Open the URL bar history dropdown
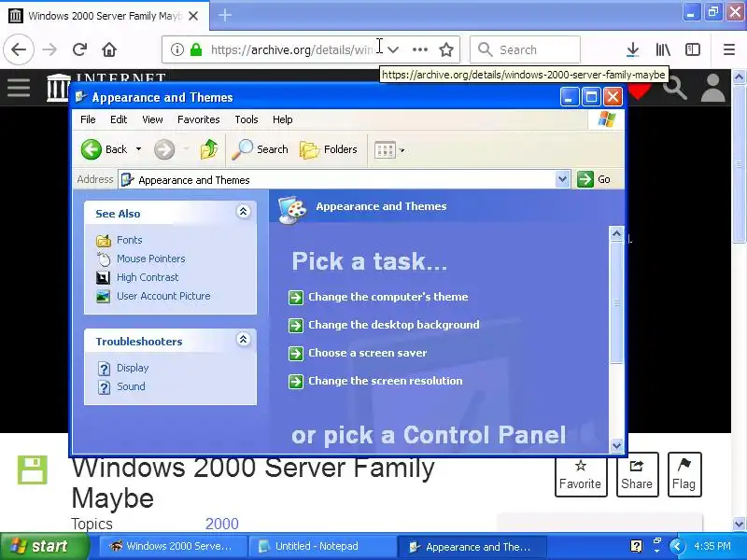 tap(393, 49)
